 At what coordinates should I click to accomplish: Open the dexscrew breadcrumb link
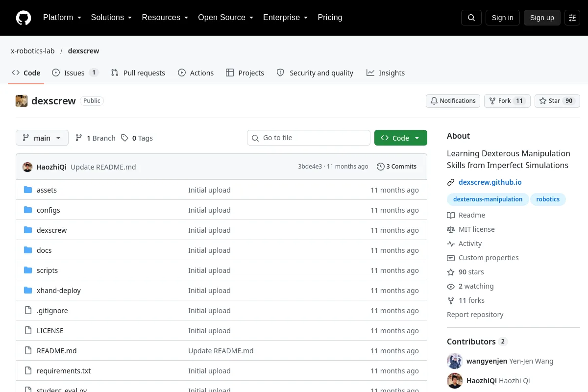[x=83, y=51]
